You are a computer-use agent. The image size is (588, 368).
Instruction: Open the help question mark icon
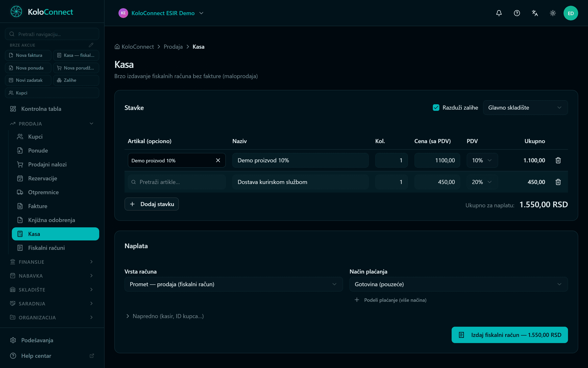coord(517,13)
